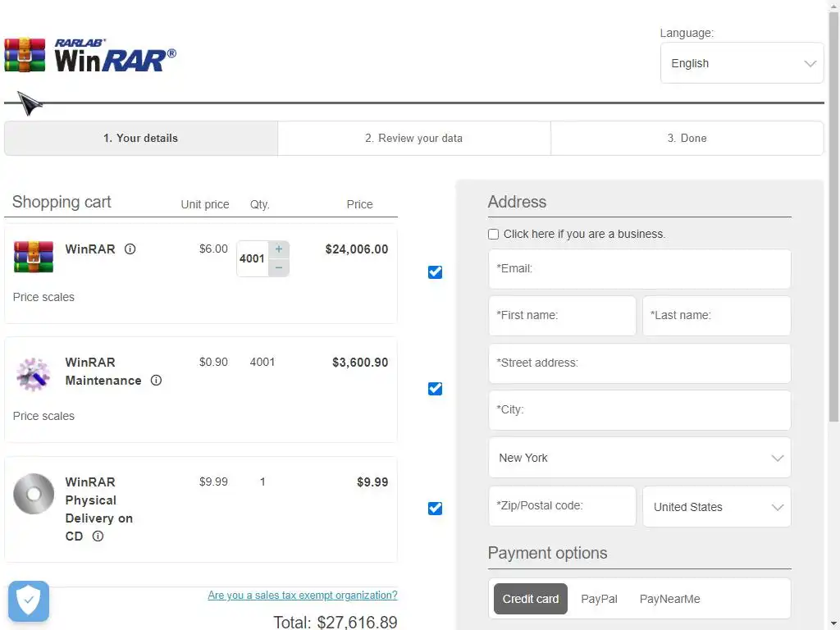840x630 pixels.
Task: Click the WinRAR Maintenance tools icon
Action: coord(33,374)
